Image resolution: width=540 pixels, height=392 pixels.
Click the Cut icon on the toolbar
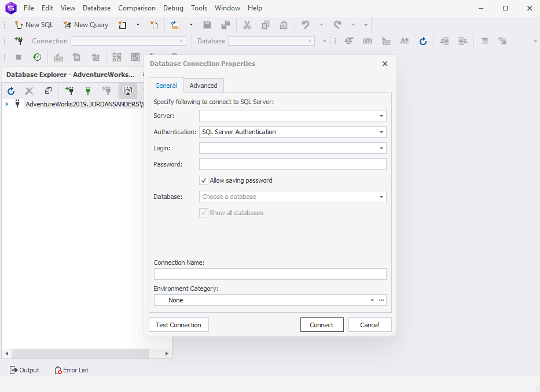pyautogui.click(x=247, y=25)
